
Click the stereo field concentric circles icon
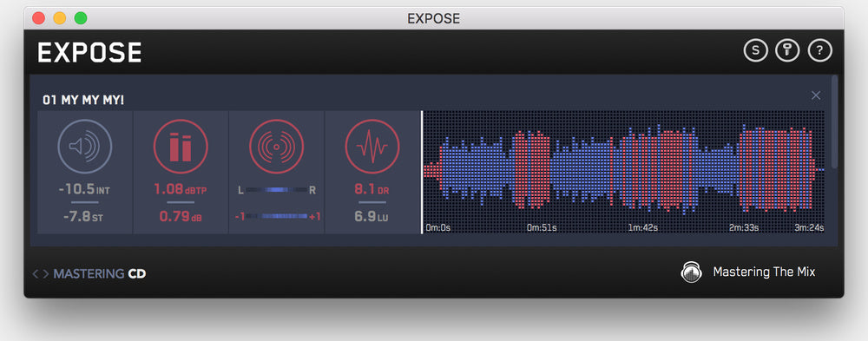(x=276, y=147)
